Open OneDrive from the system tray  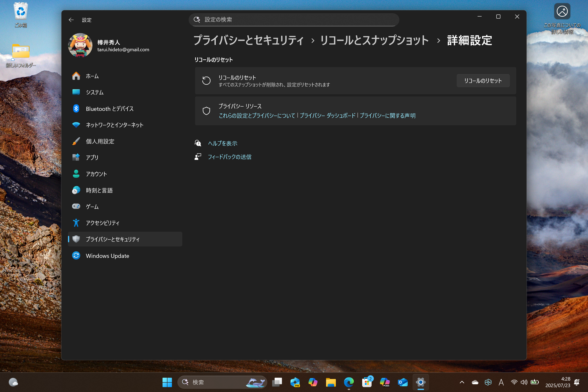[475, 382]
